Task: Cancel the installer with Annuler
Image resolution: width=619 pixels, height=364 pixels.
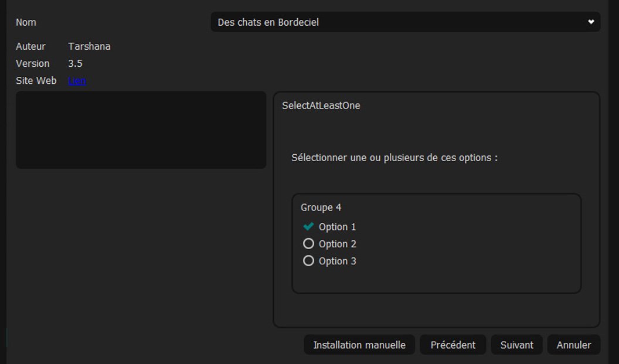Action: (574, 345)
